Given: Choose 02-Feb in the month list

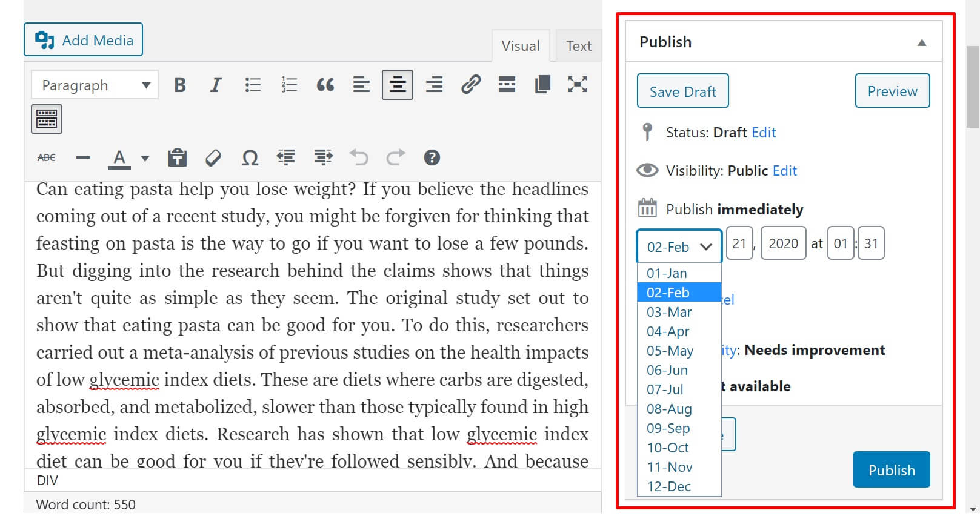Looking at the screenshot, I should tap(679, 293).
